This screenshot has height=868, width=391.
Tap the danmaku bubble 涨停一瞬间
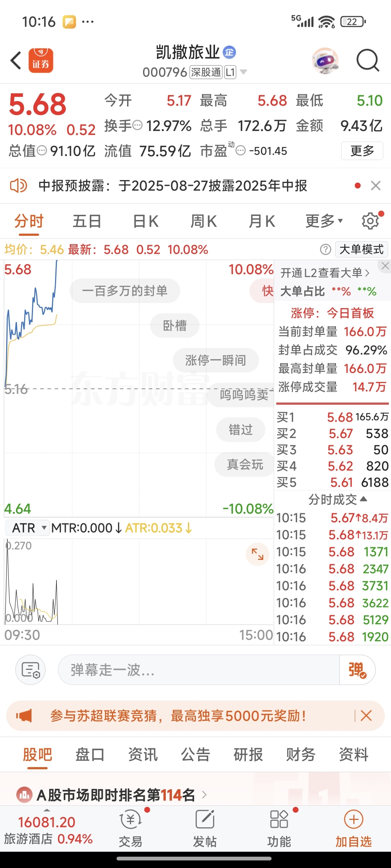tap(216, 360)
